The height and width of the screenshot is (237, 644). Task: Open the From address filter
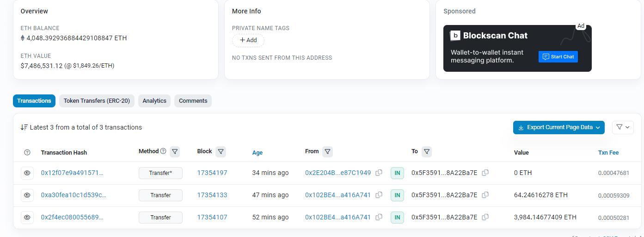click(327, 151)
